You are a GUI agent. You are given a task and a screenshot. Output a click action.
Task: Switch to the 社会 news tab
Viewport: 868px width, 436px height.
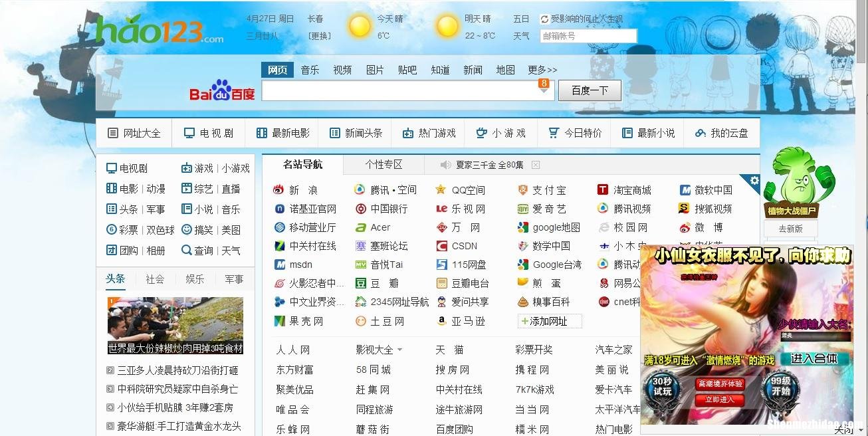tap(155, 279)
